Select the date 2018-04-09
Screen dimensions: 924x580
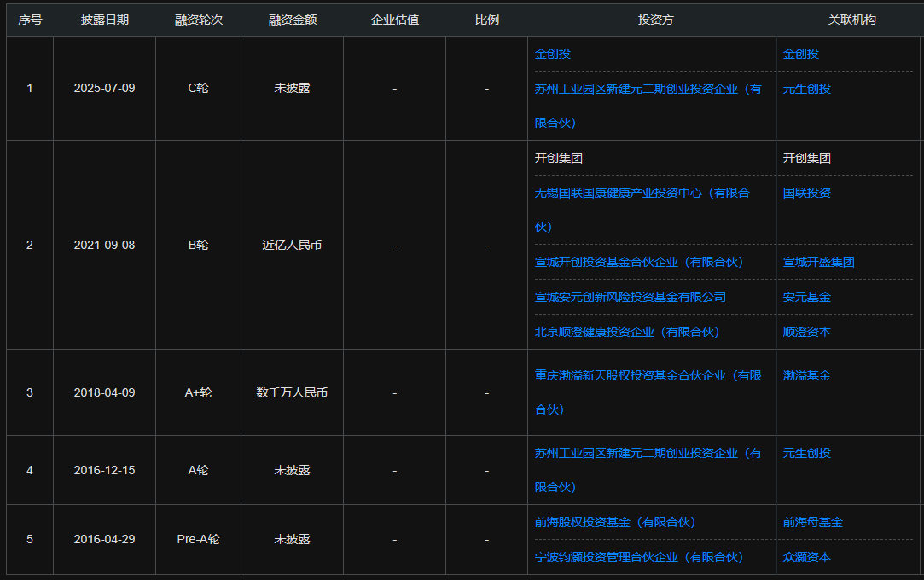104,392
